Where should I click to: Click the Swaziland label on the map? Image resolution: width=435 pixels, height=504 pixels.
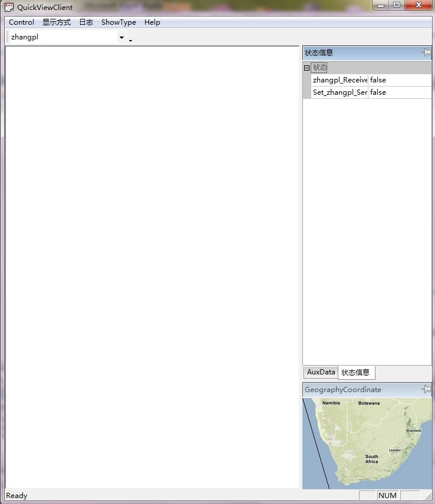point(413,430)
